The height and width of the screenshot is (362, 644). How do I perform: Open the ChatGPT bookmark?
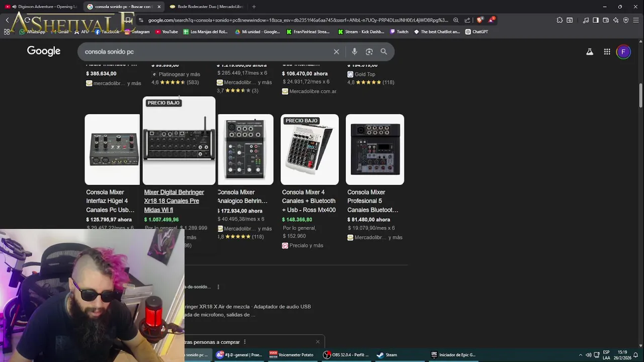[x=477, y=32]
